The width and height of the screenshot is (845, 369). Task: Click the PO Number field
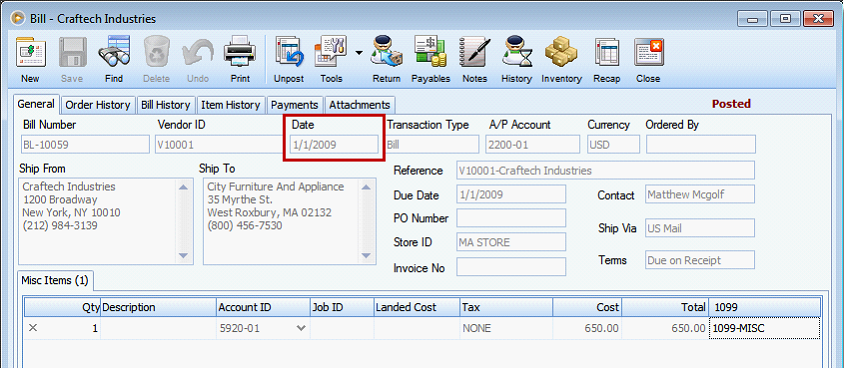tap(511, 218)
